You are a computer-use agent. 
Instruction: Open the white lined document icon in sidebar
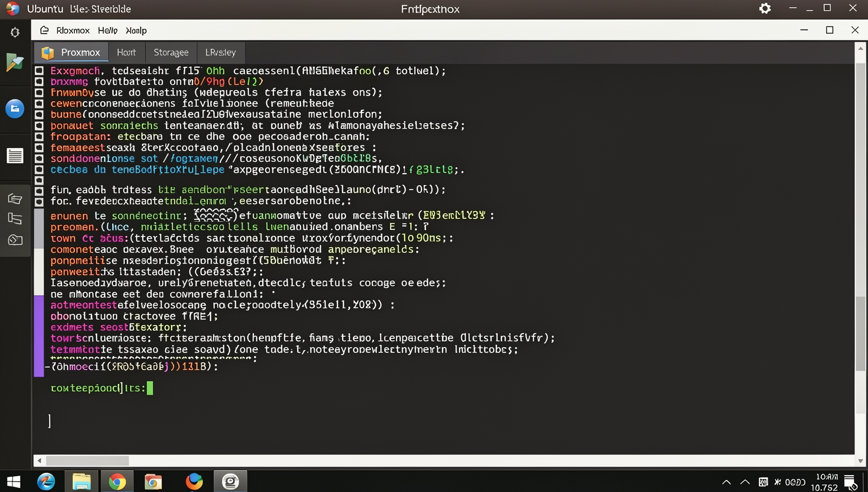[15, 156]
